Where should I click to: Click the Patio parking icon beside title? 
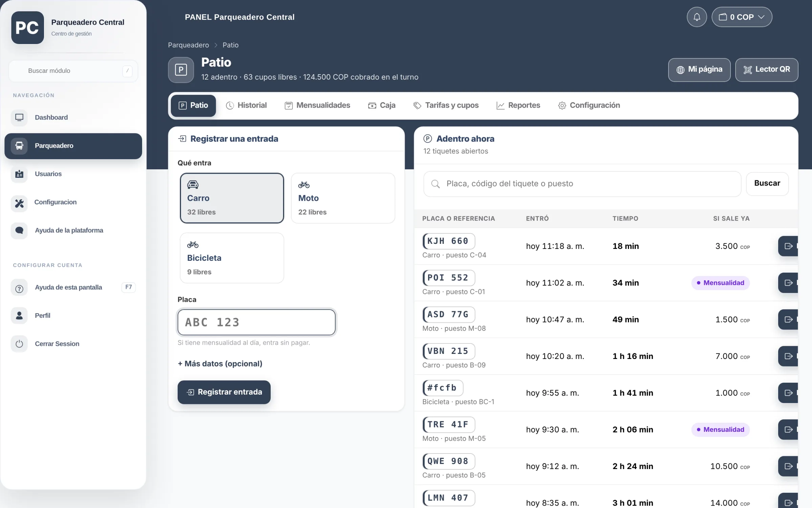[x=181, y=70]
